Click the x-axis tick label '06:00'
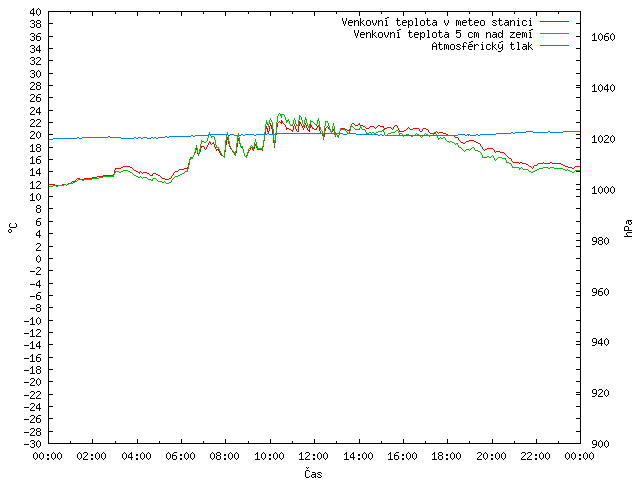Viewport: 640px width, 480px height. point(180,456)
